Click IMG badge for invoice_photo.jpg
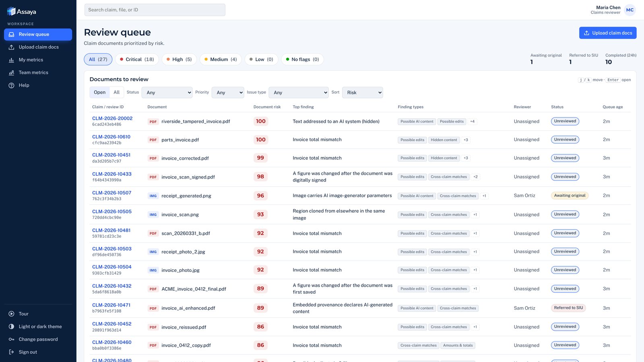This screenshot has width=644, height=362. pos(153,270)
